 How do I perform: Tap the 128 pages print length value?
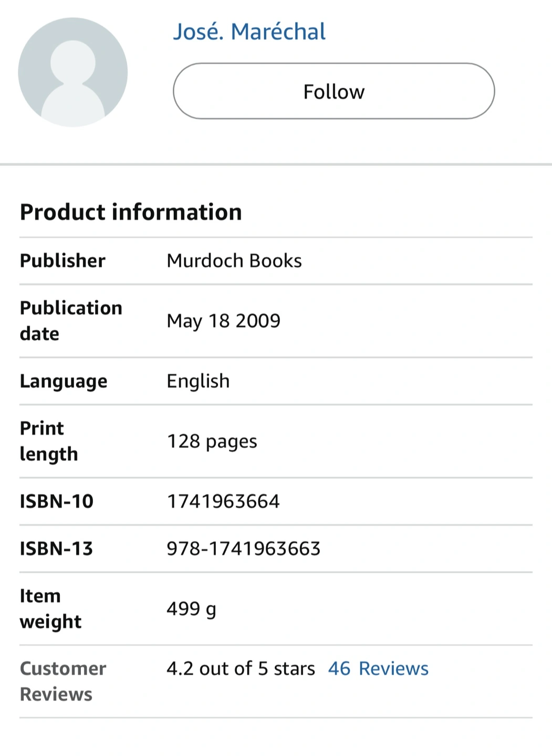click(x=212, y=442)
